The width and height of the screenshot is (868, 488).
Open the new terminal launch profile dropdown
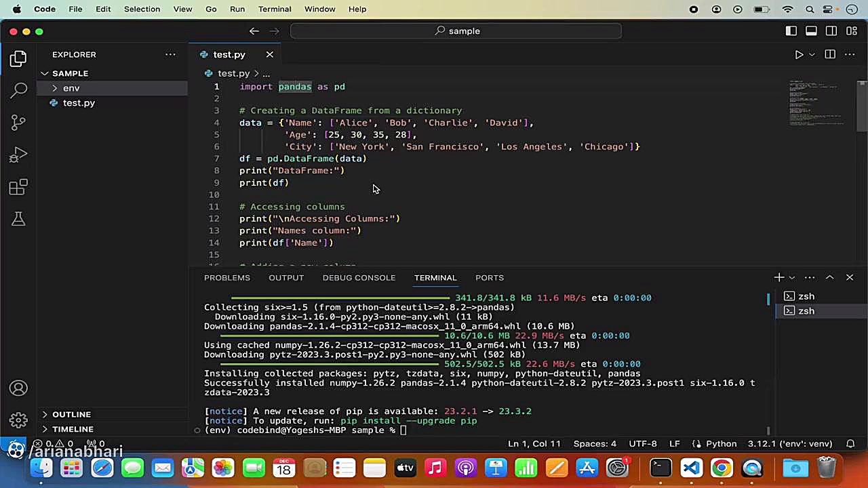(791, 277)
